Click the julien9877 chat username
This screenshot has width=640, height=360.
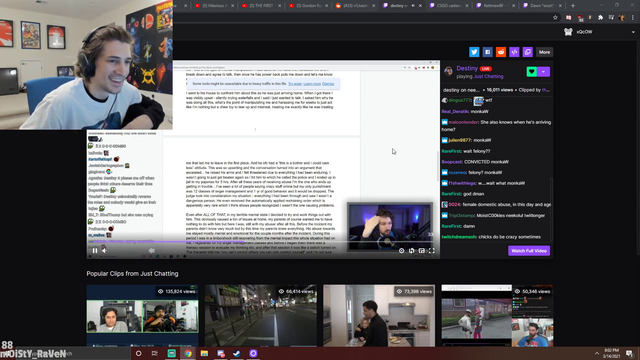coord(460,140)
